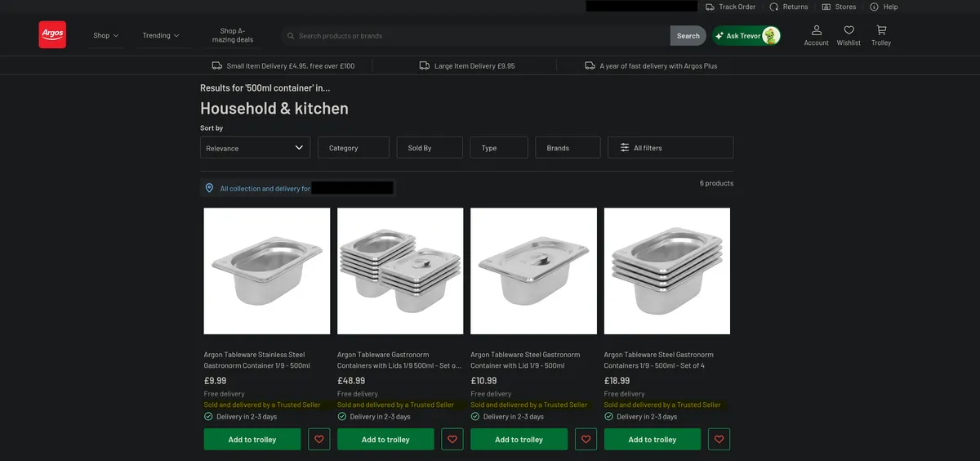The width and height of the screenshot is (980, 461).
Task: Click the Returns icon link
Action: (x=774, y=7)
